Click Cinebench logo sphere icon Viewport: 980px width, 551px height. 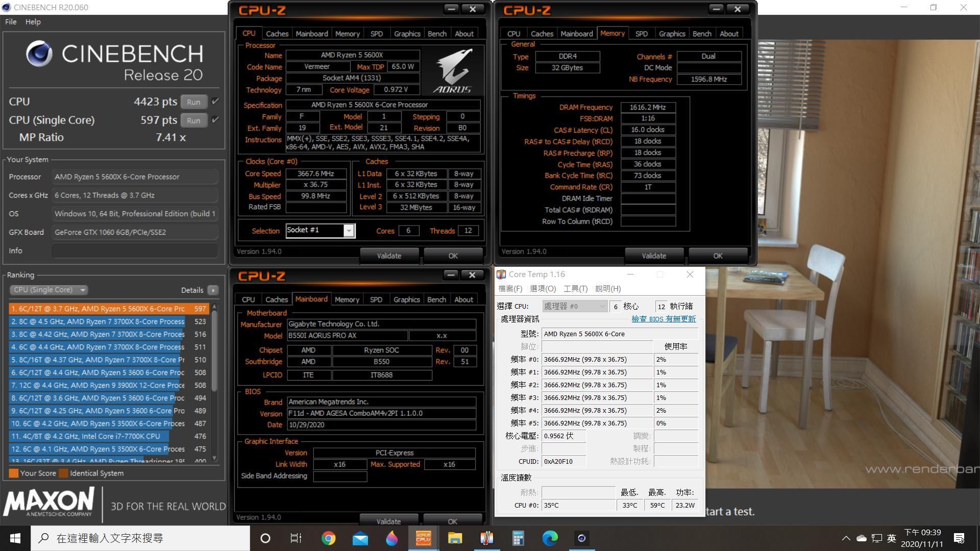click(x=39, y=54)
